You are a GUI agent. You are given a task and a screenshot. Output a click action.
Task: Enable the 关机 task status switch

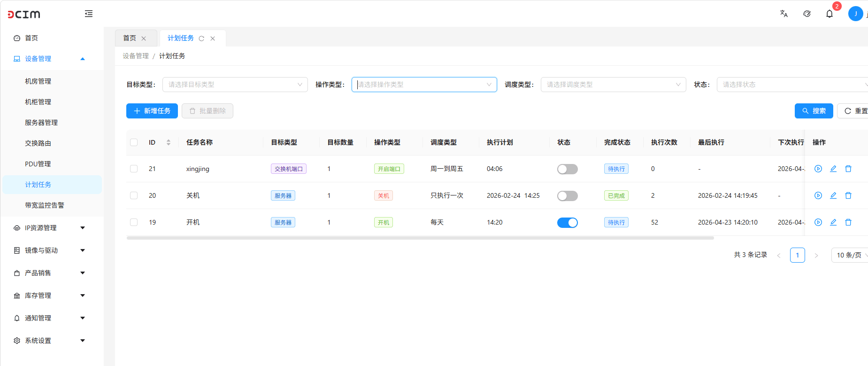click(x=568, y=196)
